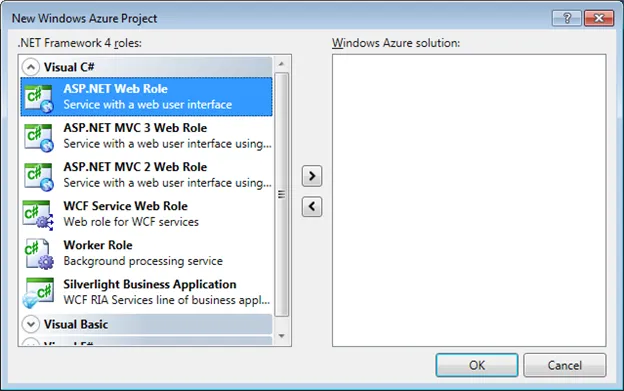Confirm the dialog with OK
This screenshot has height=391, width=624.
tap(477, 365)
